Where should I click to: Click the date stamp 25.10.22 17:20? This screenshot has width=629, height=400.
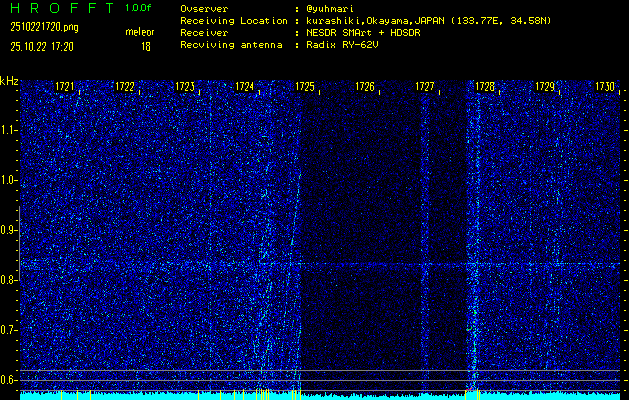[42, 47]
